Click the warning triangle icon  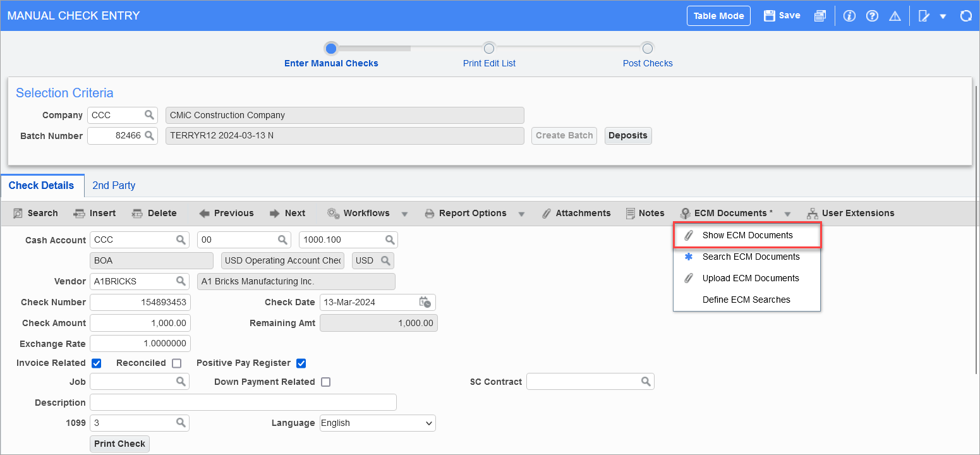coord(895,16)
